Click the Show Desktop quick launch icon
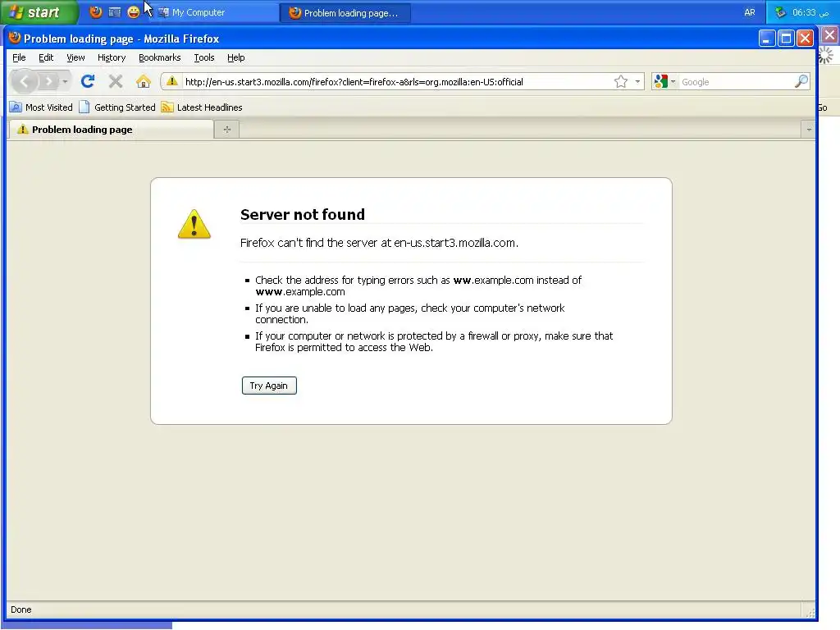Image resolution: width=840 pixels, height=630 pixels. coord(115,12)
